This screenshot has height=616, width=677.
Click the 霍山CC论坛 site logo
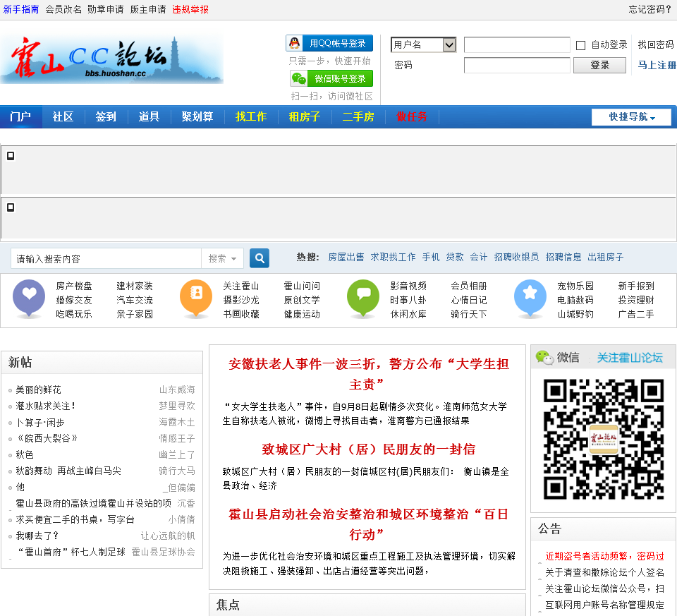(x=111, y=59)
